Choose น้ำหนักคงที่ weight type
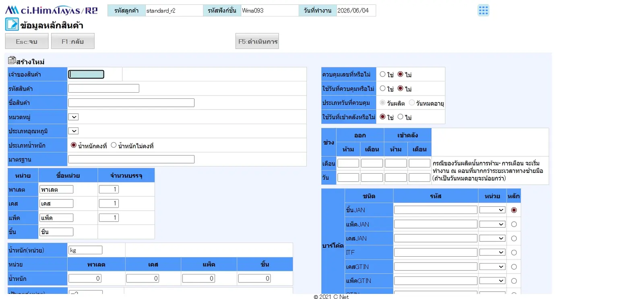 (x=74, y=145)
